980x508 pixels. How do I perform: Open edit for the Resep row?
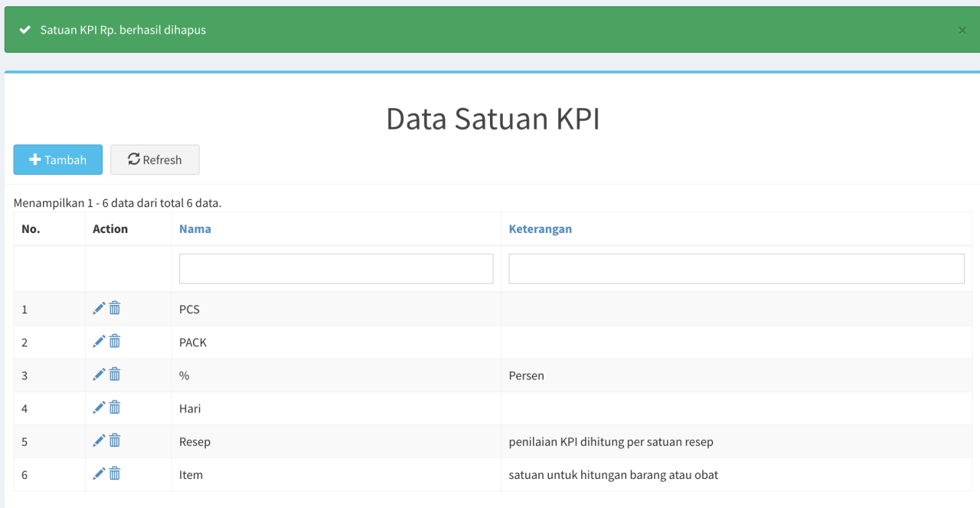click(99, 441)
